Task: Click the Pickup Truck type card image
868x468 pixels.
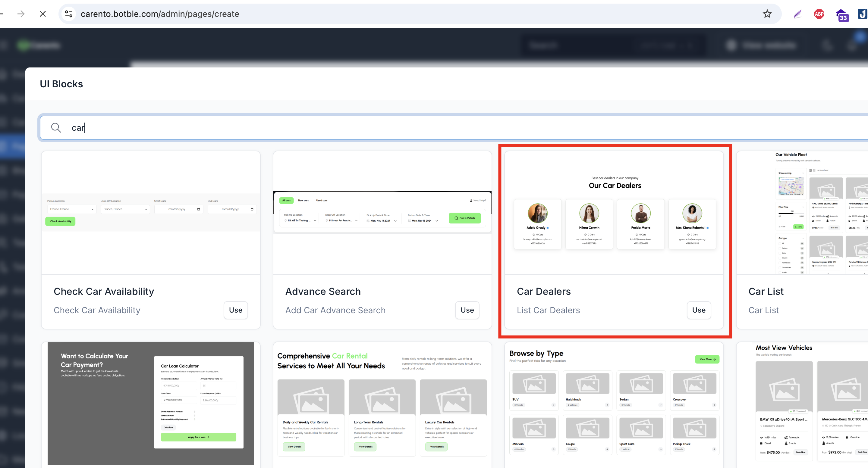Action: tap(694, 428)
